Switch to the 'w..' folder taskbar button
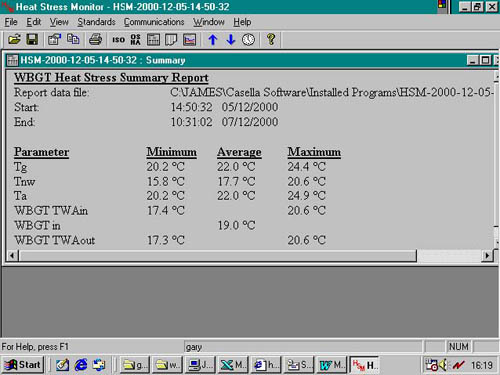Screen dimensions: 500x375 (167, 365)
